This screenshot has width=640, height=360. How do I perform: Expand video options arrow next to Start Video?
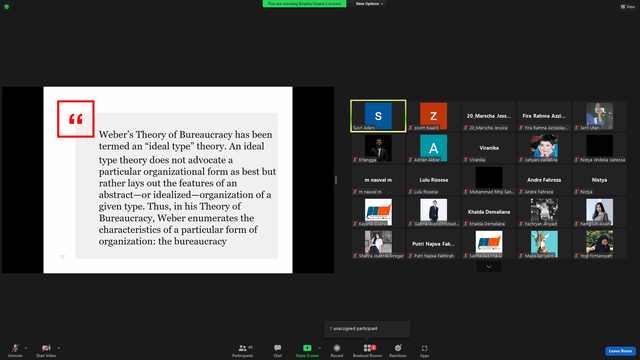pos(59,348)
